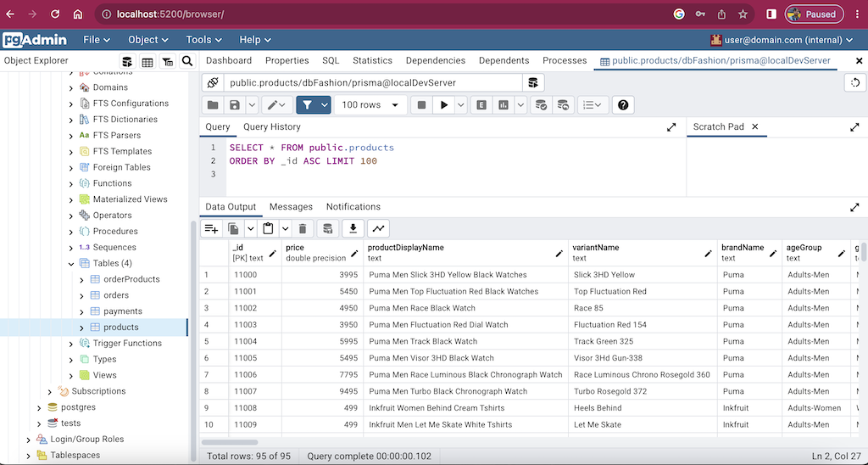Click the data grid horizontal scrollbar
Viewport: 868px width, 465px height.
pyautogui.click(x=230, y=442)
